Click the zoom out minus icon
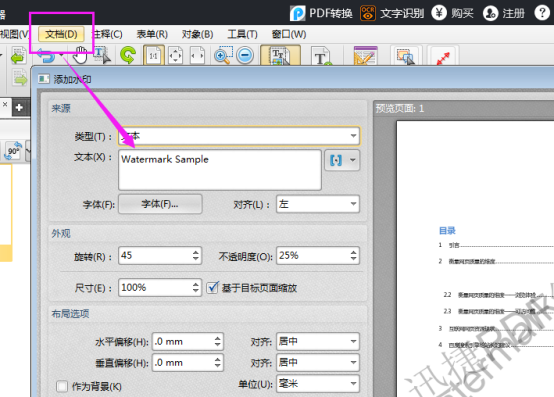 pyautogui.click(x=245, y=55)
